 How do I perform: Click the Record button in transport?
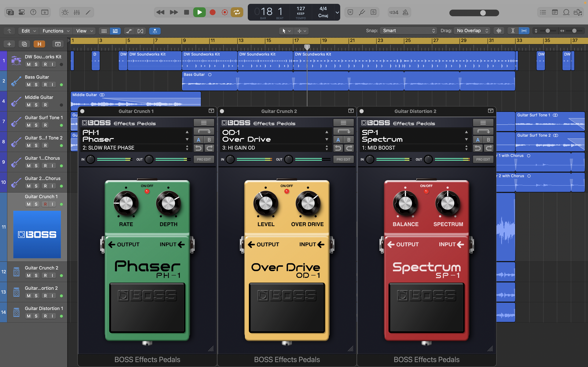coord(213,12)
